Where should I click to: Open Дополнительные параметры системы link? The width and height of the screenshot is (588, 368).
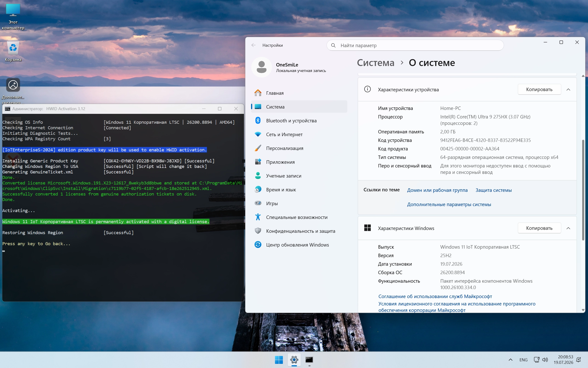coord(449,204)
